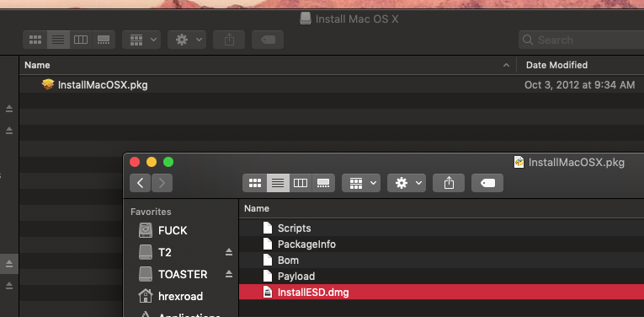Click InstallESD.dmg disk image icon
Viewport: 644px width, 317px height.
[268, 292]
